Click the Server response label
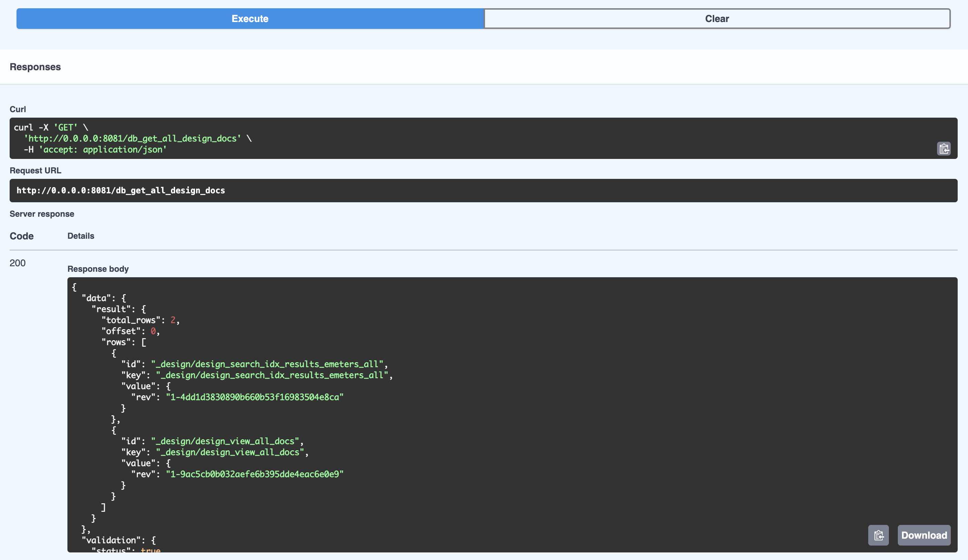The image size is (968, 560). click(x=42, y=214)
